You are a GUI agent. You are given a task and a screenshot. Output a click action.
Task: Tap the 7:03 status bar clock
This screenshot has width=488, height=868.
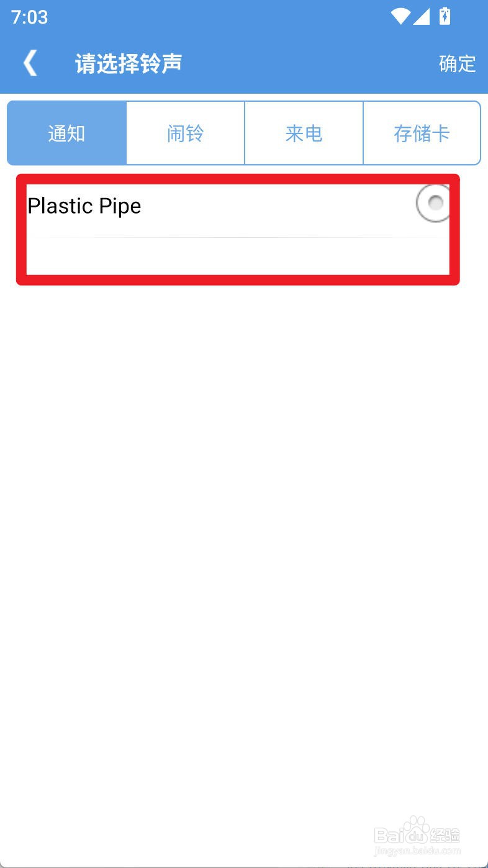(x=29, y=17)
